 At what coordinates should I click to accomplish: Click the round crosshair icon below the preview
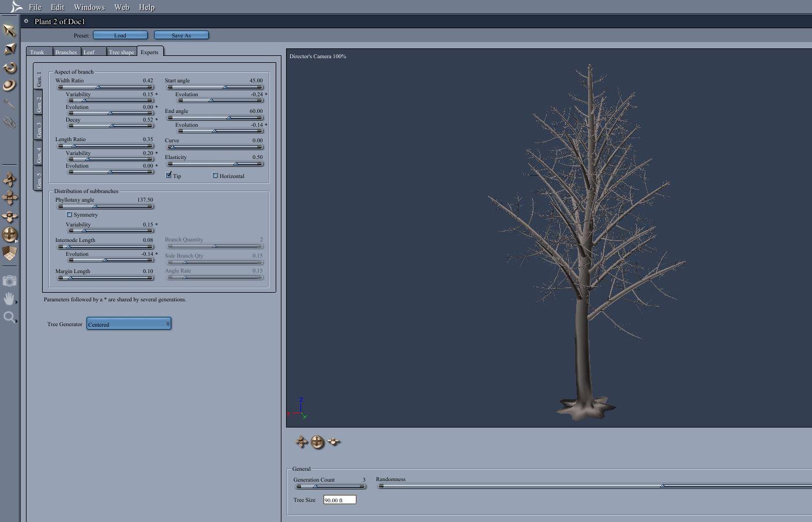point(317,442)
